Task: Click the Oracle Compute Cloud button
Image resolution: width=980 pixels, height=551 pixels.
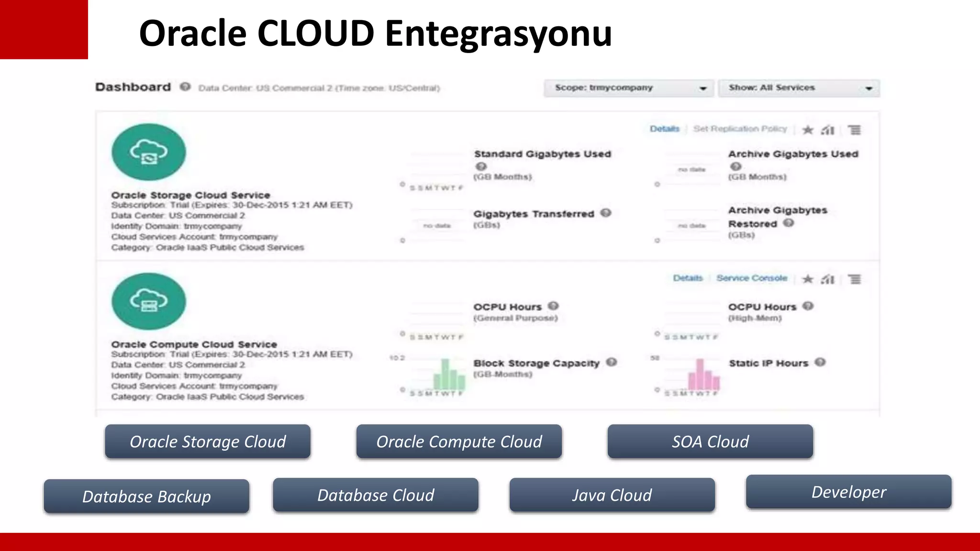Action: (x=459, y=441)
